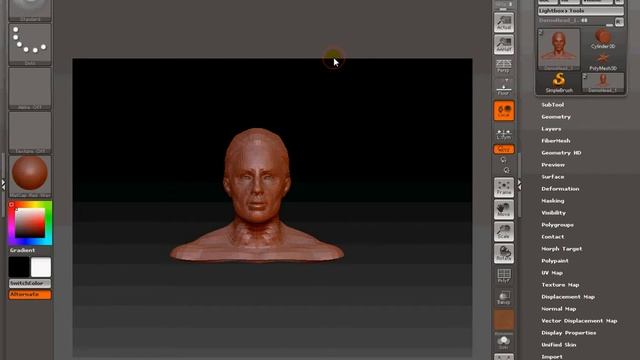640x360 pixels.
Task: Click the left tray divider arrows
Action: point(3,184)
